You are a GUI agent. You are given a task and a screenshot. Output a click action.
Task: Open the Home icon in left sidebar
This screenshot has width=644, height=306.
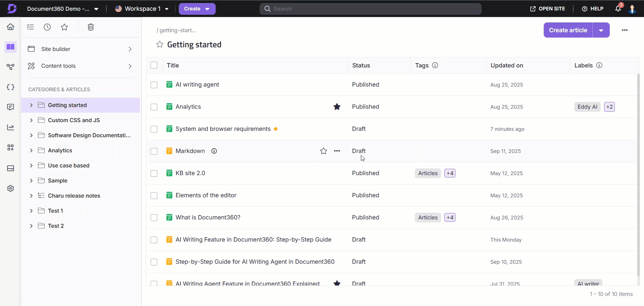pos(10,27)
